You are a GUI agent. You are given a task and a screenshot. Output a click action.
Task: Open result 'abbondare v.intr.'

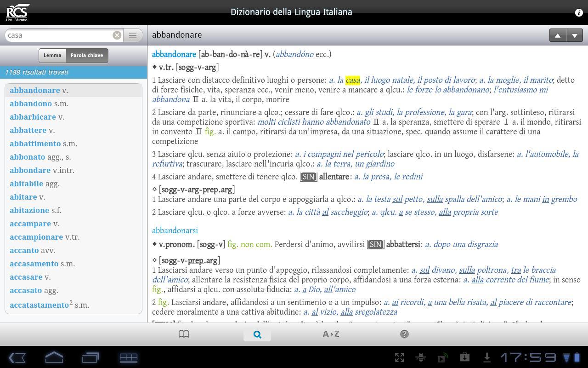point(73,170)
